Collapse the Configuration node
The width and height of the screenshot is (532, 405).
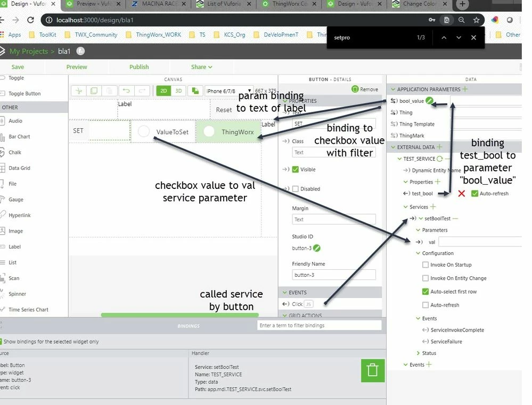pyautogui.click(x=418, y=253)
